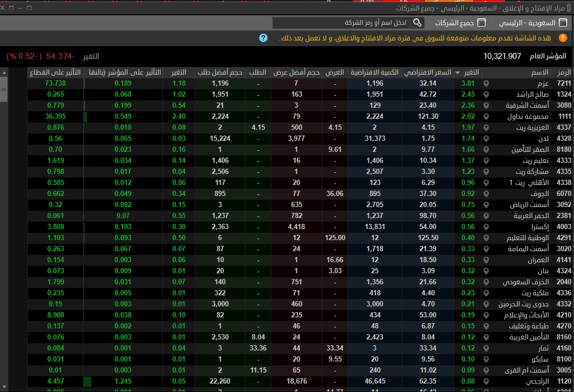Open the السعودية - الرئيسي market selector

coord(532,23)
